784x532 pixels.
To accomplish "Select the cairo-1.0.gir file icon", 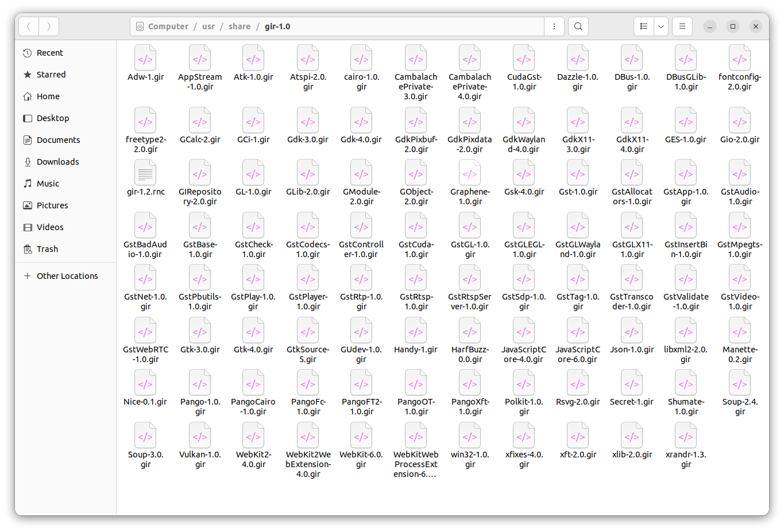I will [x=361, y=58].
